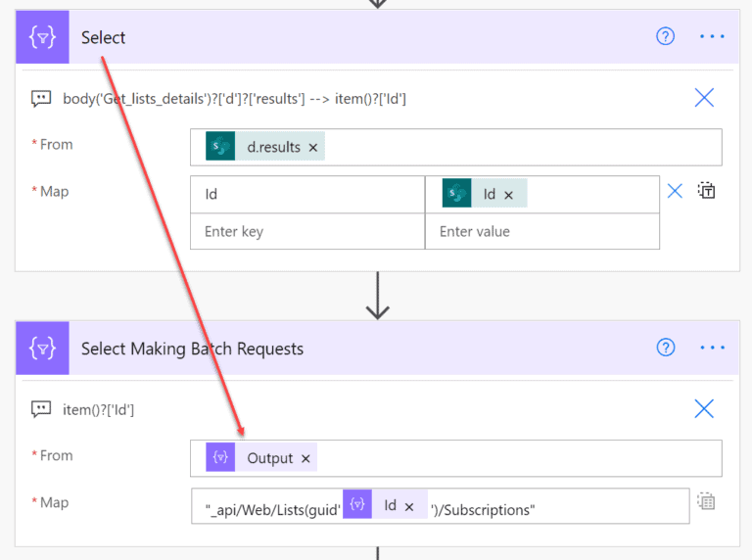Click the Select action data operation icon
This screenshot has width=752, height=560.
coord(42,37)
